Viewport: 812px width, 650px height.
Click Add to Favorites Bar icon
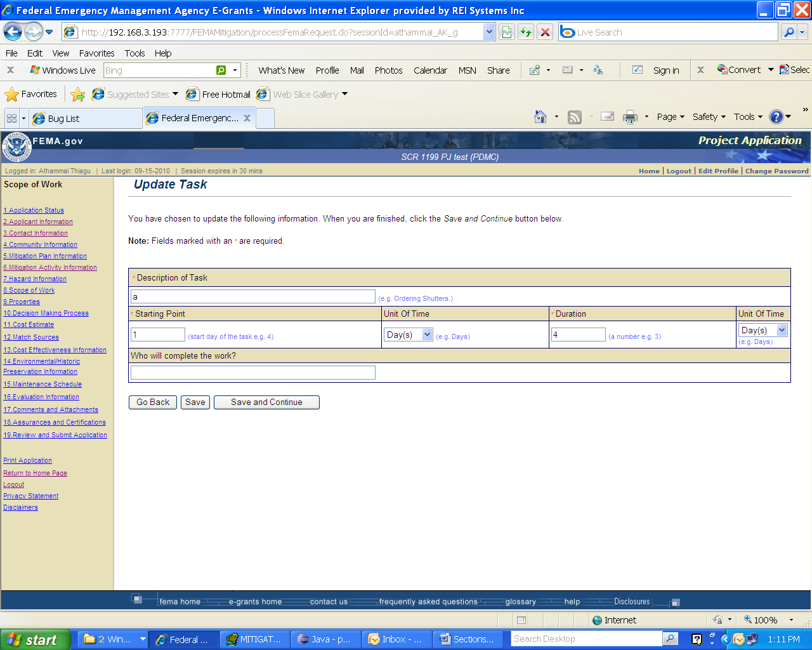[x=78, y=95]
